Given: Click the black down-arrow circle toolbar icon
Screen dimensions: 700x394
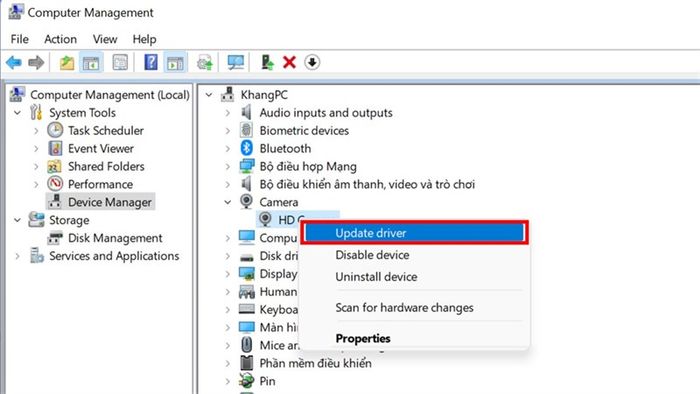Looking at the screenshot, I should (312, 62).
